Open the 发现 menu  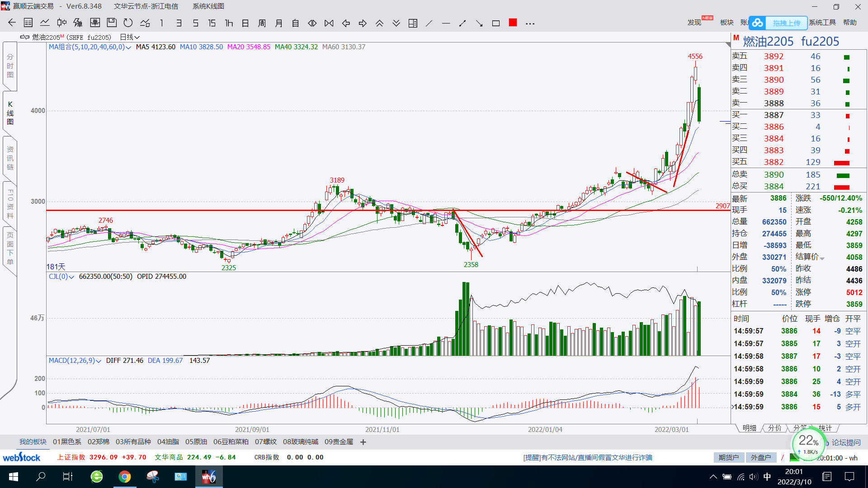(x=694, y=23)
